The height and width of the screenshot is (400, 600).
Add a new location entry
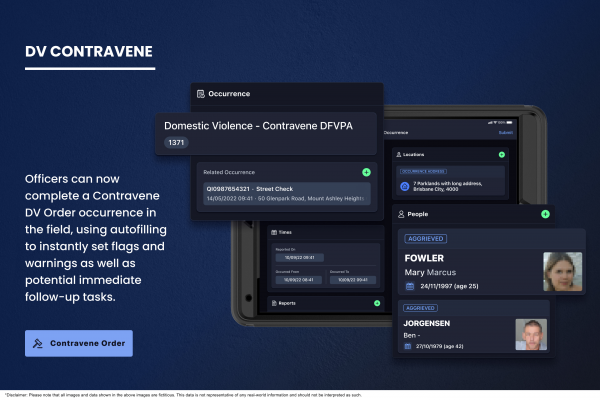click(501, 155)
